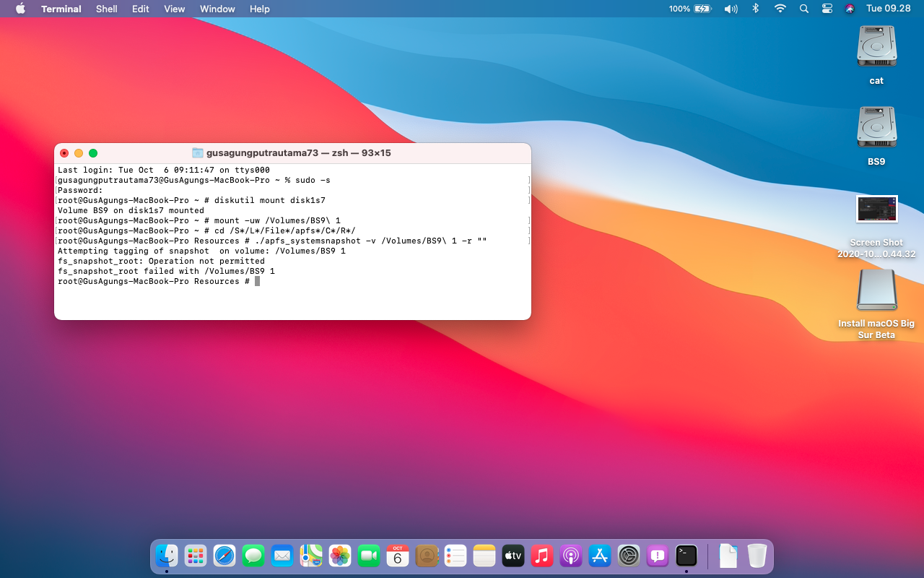Select Install macOS Big Sur Beta disk
Screen dimensions: 924x578
pyautogui.click(x=876, y=291)
